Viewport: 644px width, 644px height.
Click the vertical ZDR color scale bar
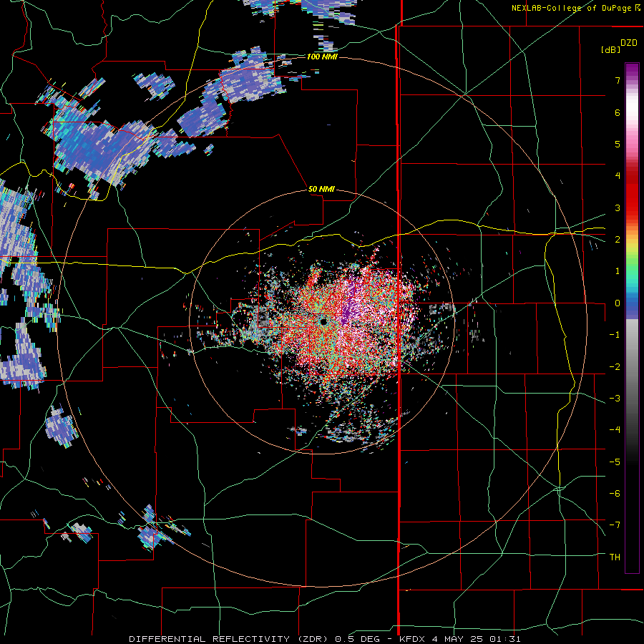click(x=632, y=318)
